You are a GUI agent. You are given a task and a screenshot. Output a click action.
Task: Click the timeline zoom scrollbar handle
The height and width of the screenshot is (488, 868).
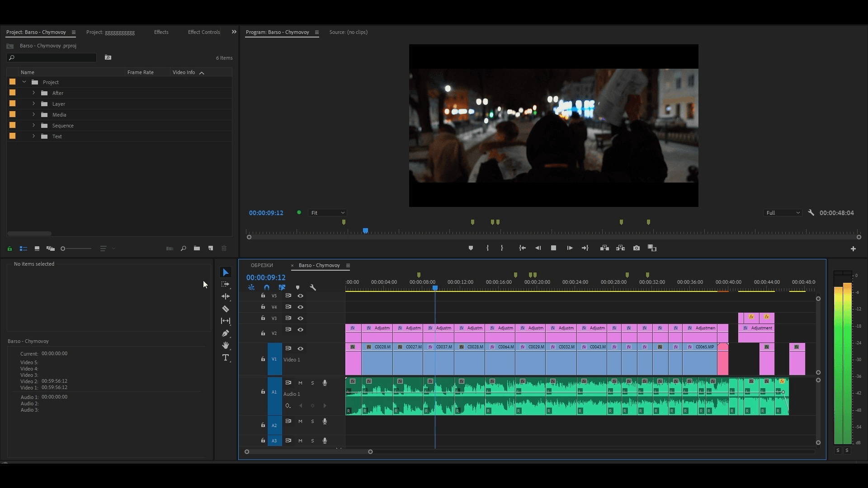[x=370, y=451]
